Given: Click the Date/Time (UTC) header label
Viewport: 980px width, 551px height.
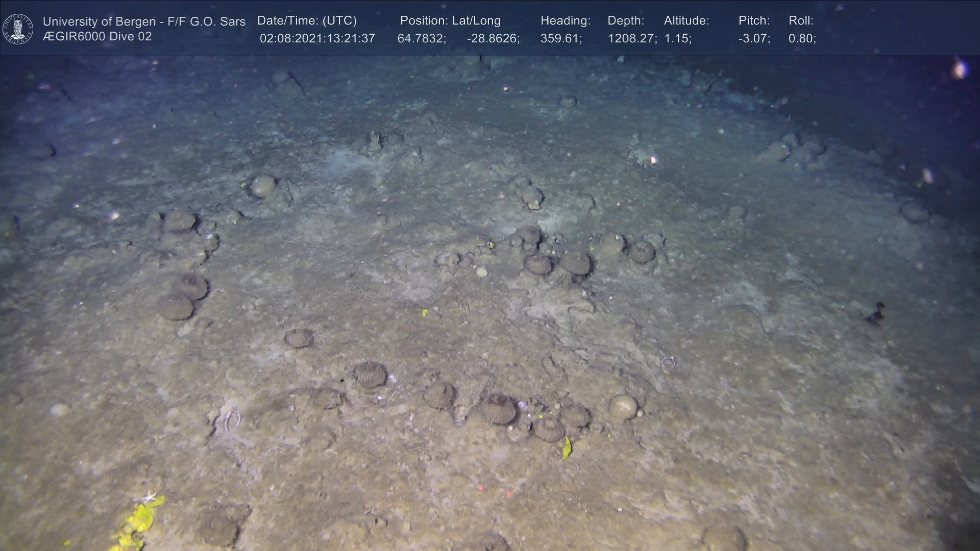Looking at the screenshot, I should point(307,21).
